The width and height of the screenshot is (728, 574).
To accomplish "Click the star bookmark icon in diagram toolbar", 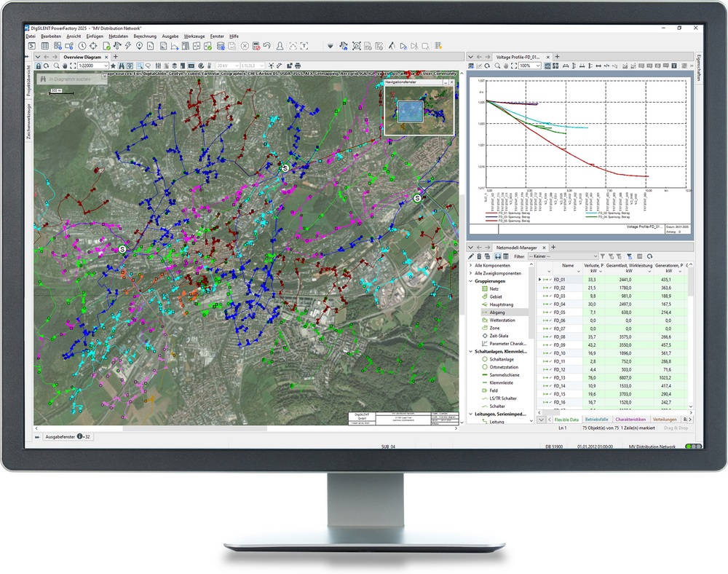I will (113, 66).
